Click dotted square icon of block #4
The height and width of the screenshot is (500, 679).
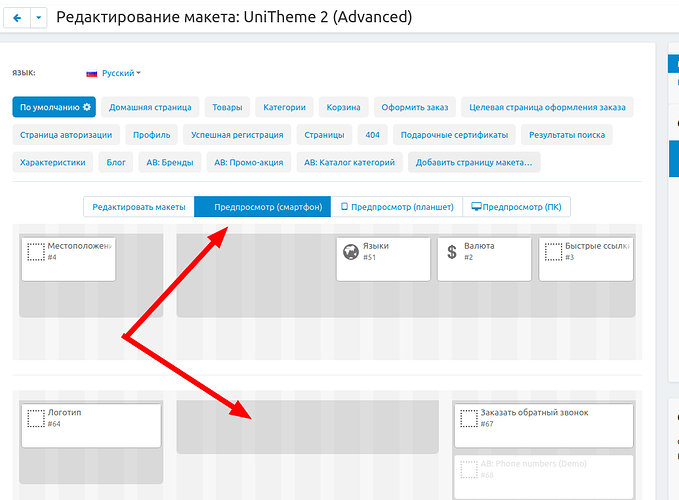(x=36, y=252)
